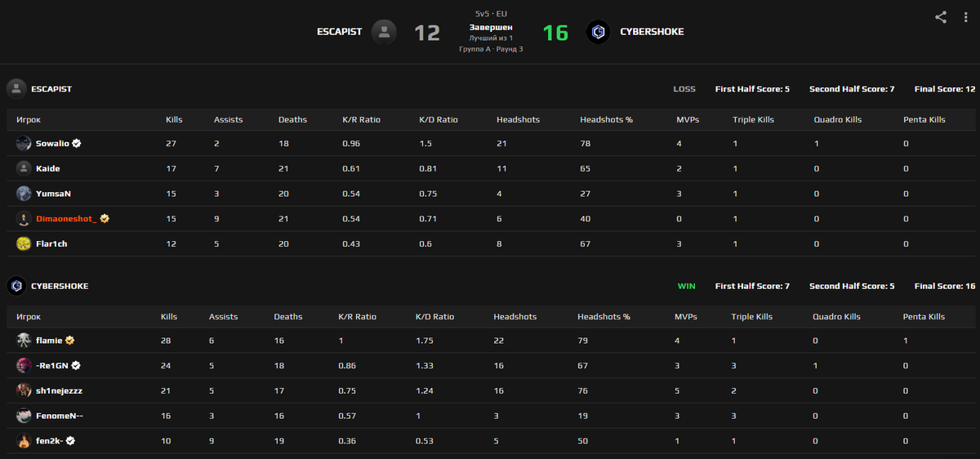
Task: Click flamie's 1.75 K/D ratio value
Action: [423, 340]
